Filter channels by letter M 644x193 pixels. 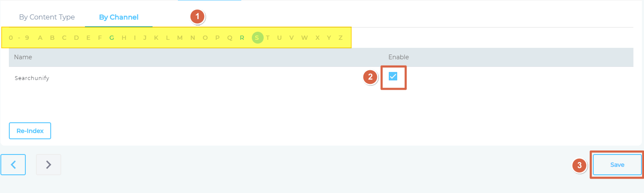(180, 38)
